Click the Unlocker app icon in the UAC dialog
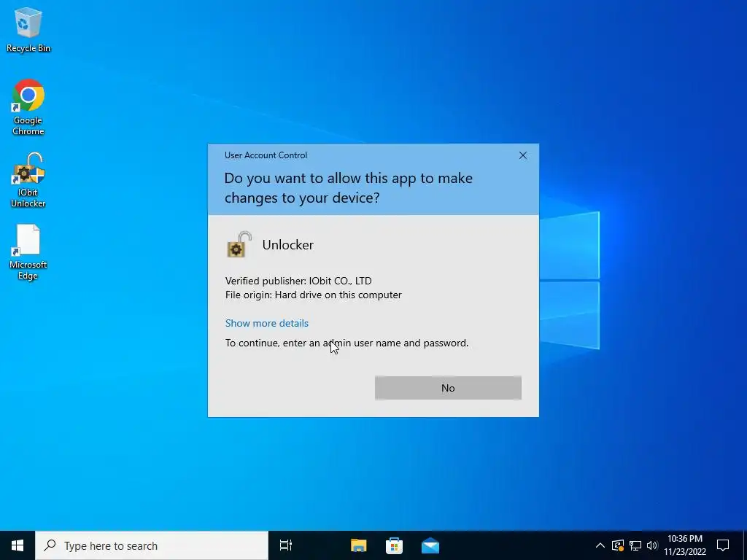747x560 pixels. pos(239,245)
